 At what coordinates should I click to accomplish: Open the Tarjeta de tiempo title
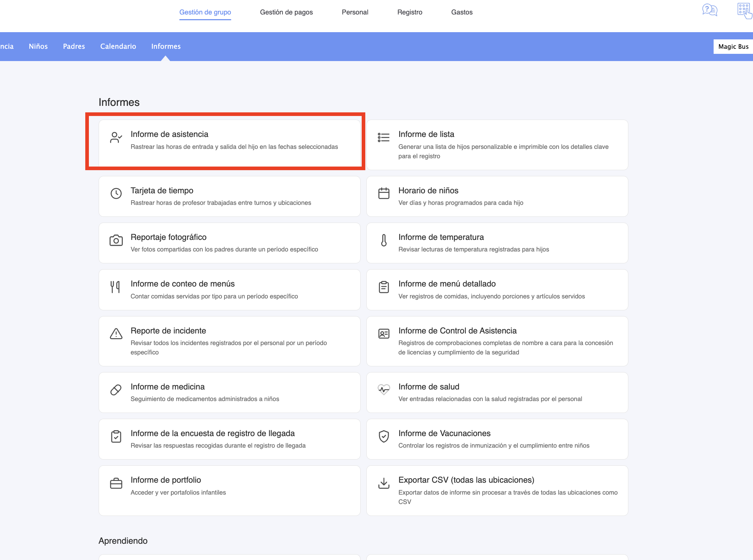point(162,190)
